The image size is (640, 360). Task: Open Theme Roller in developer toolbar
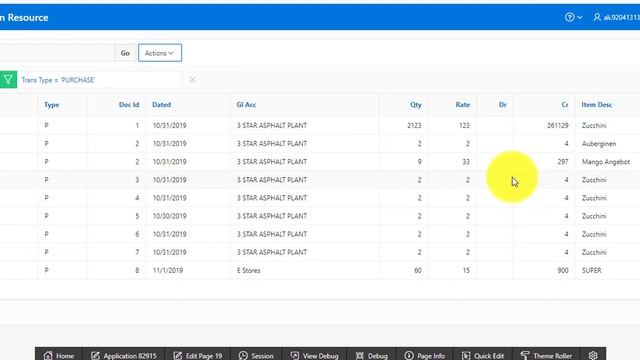click(x=547, y=355)
